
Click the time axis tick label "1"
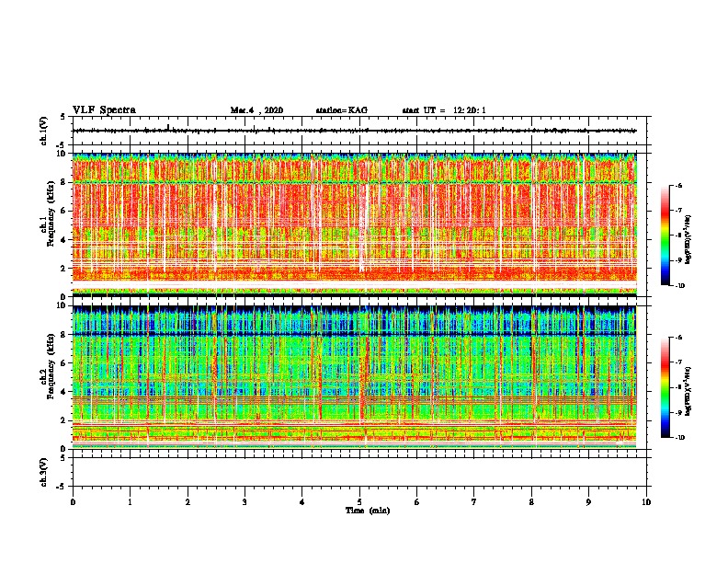point(130,502)
